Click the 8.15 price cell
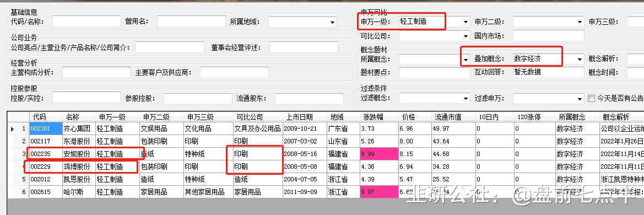644x215 pixels. pyautogui.click(x=415, y=154)
